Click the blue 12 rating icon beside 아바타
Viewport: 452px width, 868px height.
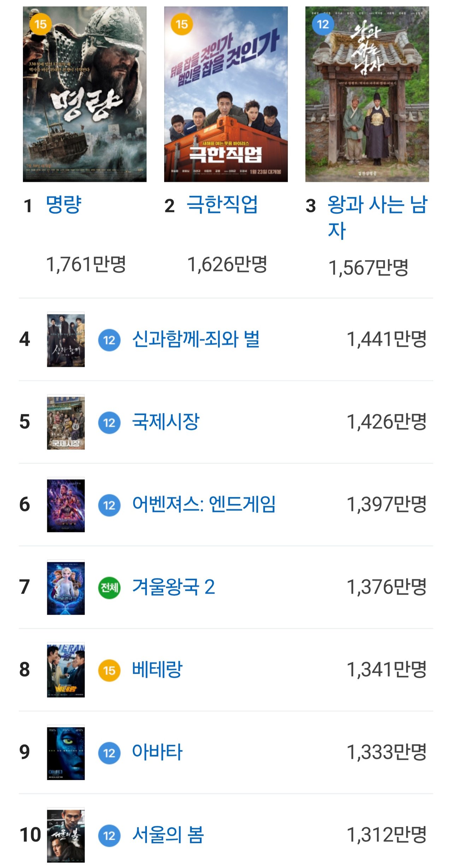coord(109,753)
